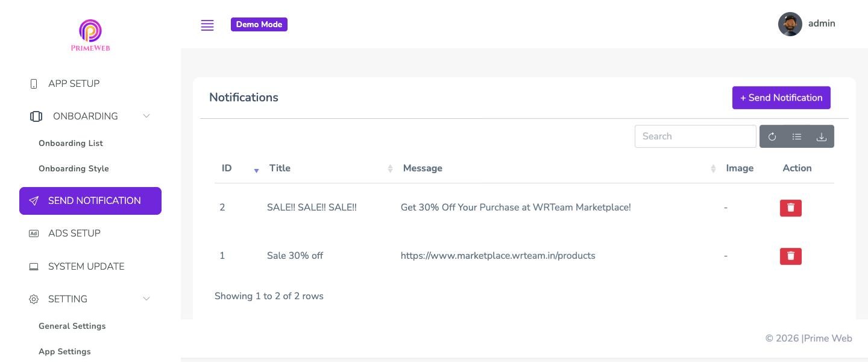Delete the Sale 30% off notification
This screenshot has height=362, width=868.
(790, 256)
